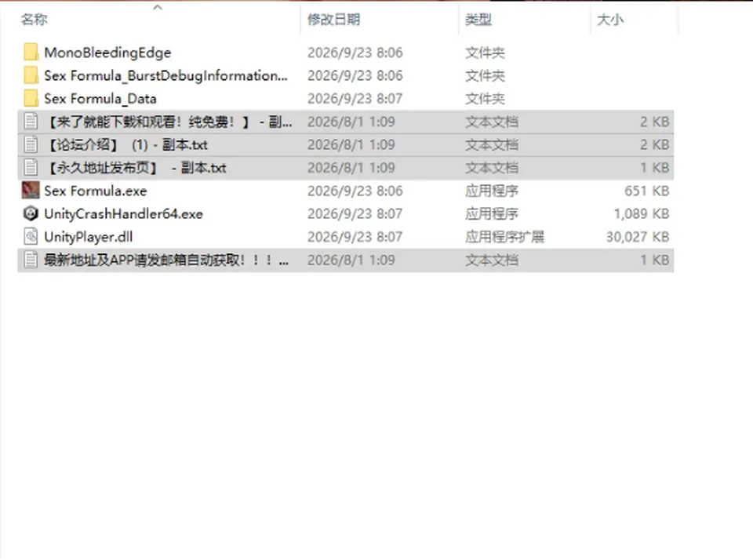Click the date of UnityCrashHandler64.exe row
753x560 pixels.
click(x=355, y=213)
